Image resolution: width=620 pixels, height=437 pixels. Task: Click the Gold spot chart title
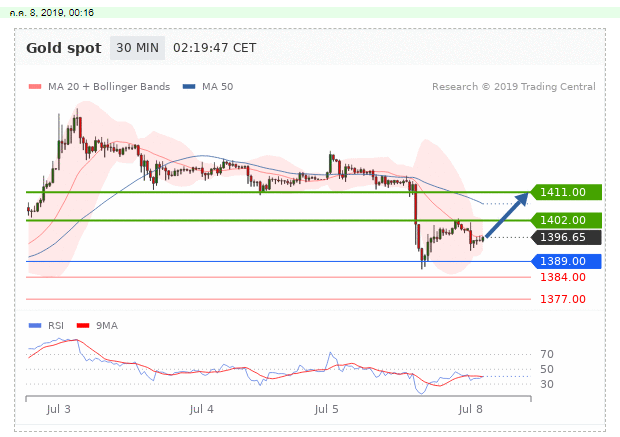click(x=64, y=48)
